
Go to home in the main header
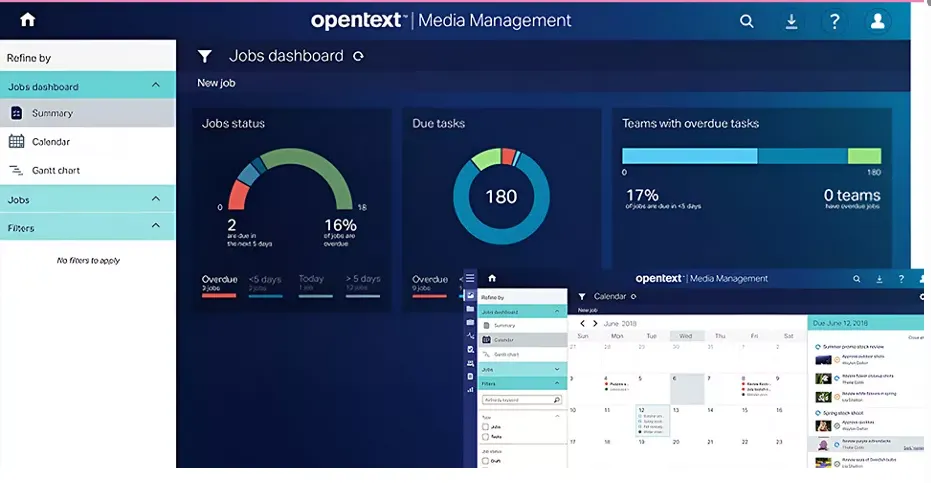(28, 20)
